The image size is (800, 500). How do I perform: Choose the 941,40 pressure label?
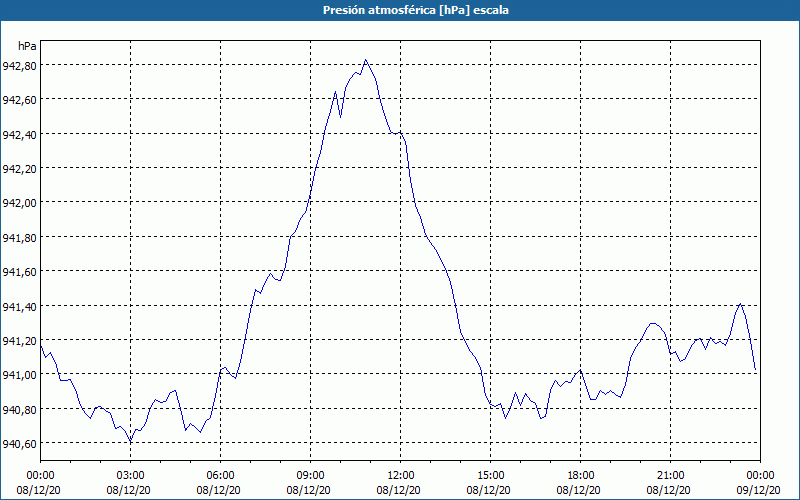pyautogui.click(x=20, y=306)
